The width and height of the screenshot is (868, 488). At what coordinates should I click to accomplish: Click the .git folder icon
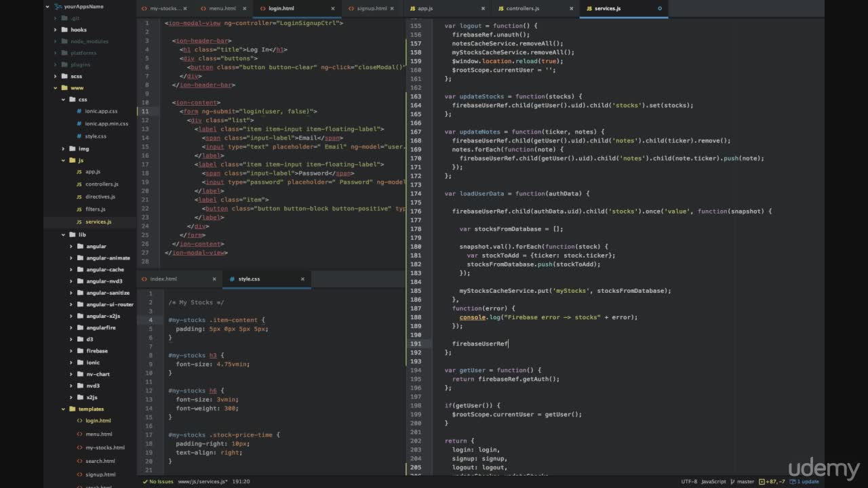(64, 18)
